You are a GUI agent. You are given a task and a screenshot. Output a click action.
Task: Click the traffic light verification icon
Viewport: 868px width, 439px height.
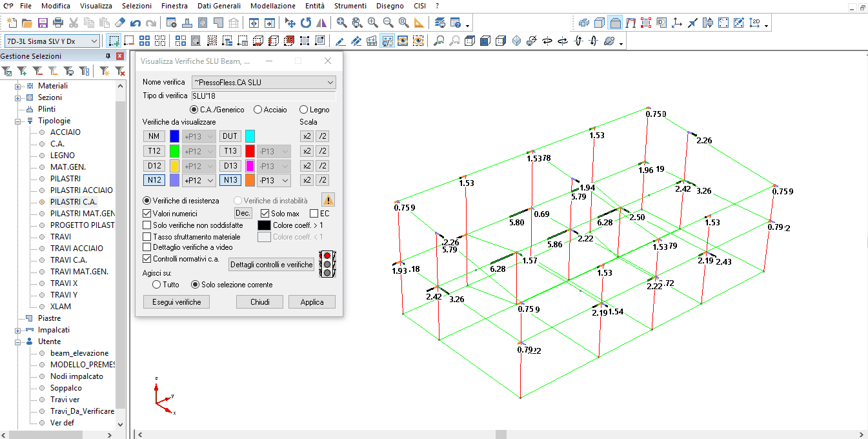coord(328,263)
